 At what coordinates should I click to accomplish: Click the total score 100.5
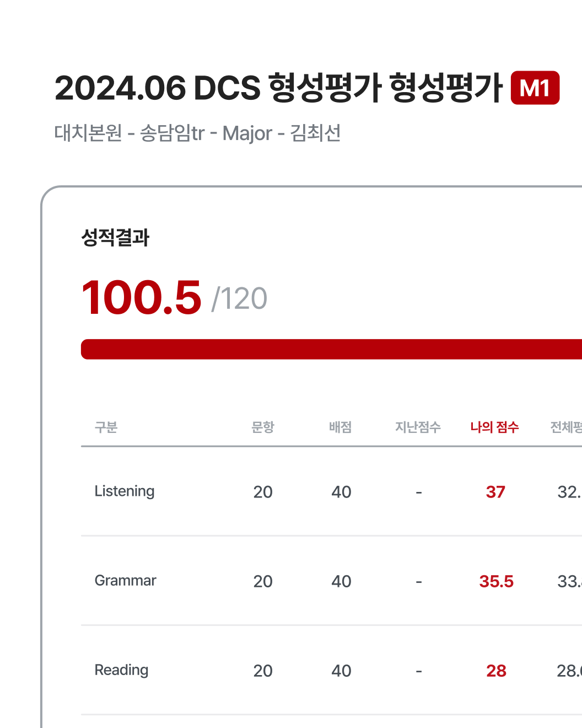tap(142, 297)
